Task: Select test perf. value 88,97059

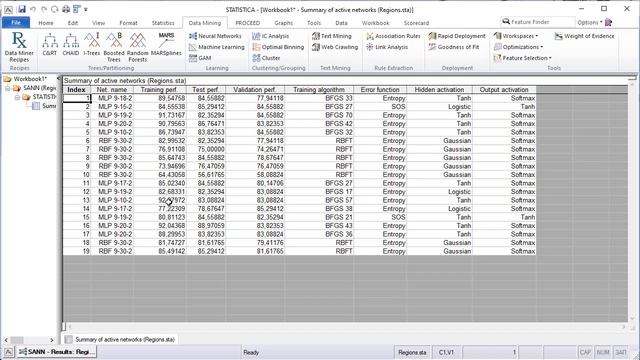Action: pyautogui.click(x=206, y=226)
